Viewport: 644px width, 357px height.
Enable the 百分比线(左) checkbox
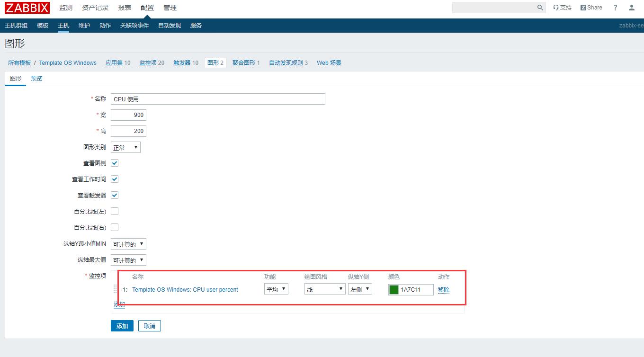115,211
